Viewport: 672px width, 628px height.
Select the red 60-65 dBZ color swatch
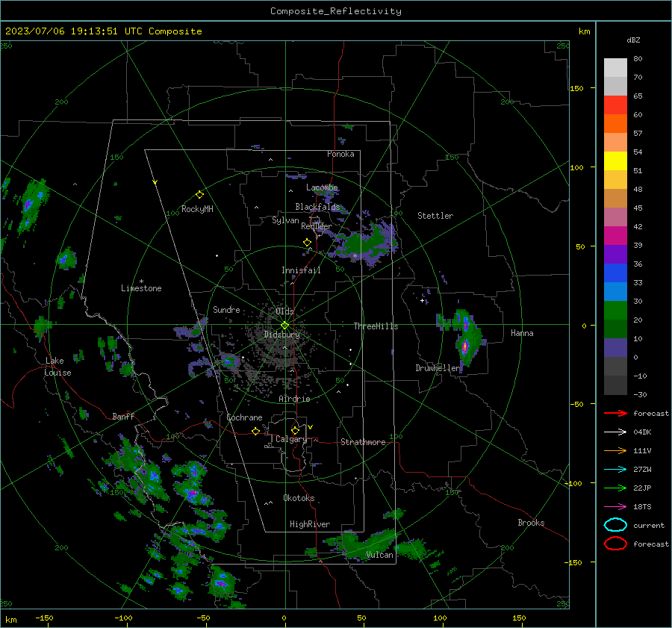click(x=615, y=105)
